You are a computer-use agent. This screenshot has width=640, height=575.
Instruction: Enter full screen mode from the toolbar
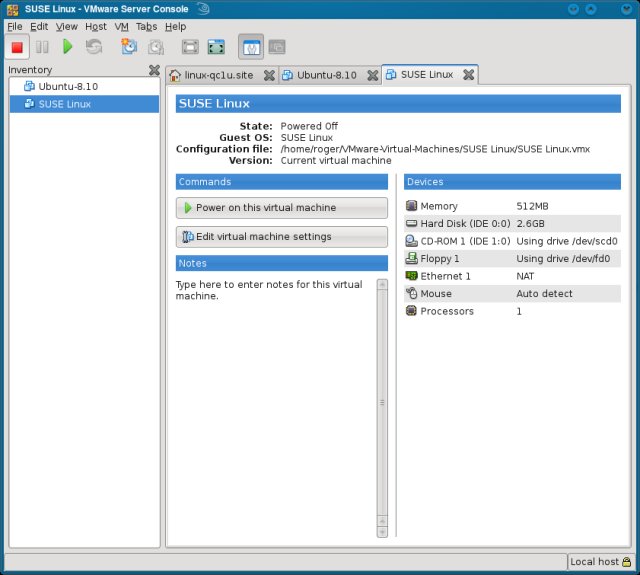coord(190,47)
